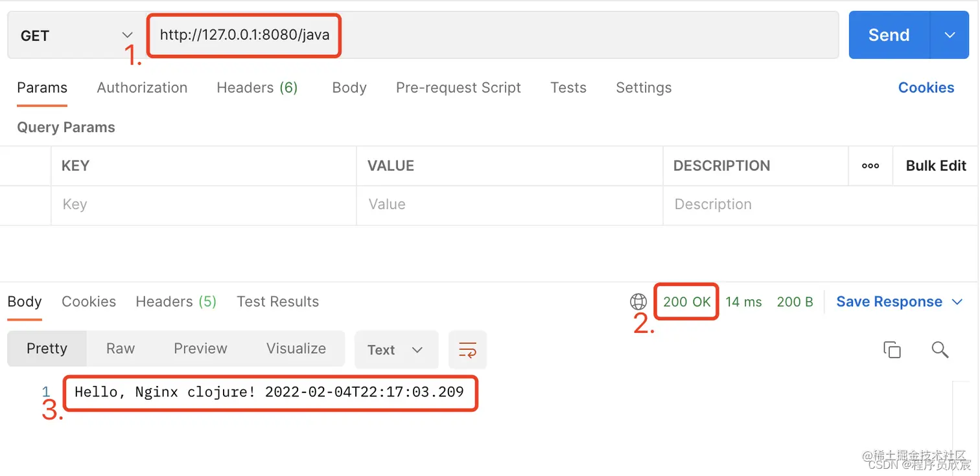
Task: Select the Preview view
Action: [x=200, y=348]
